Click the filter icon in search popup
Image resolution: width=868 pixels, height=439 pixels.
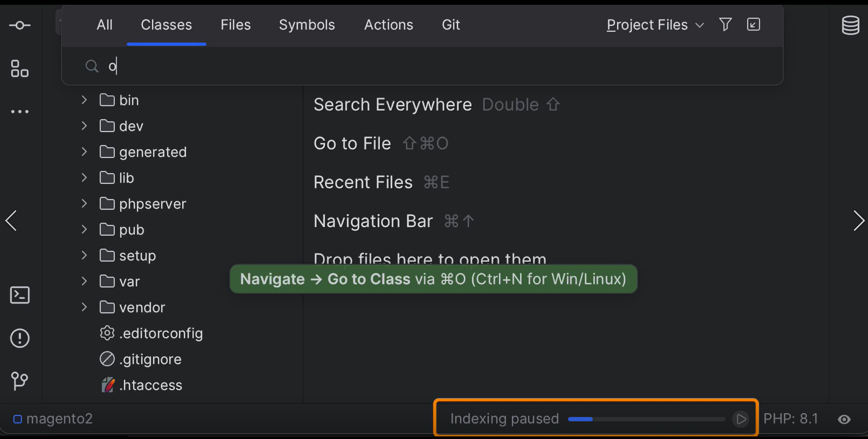725,25
